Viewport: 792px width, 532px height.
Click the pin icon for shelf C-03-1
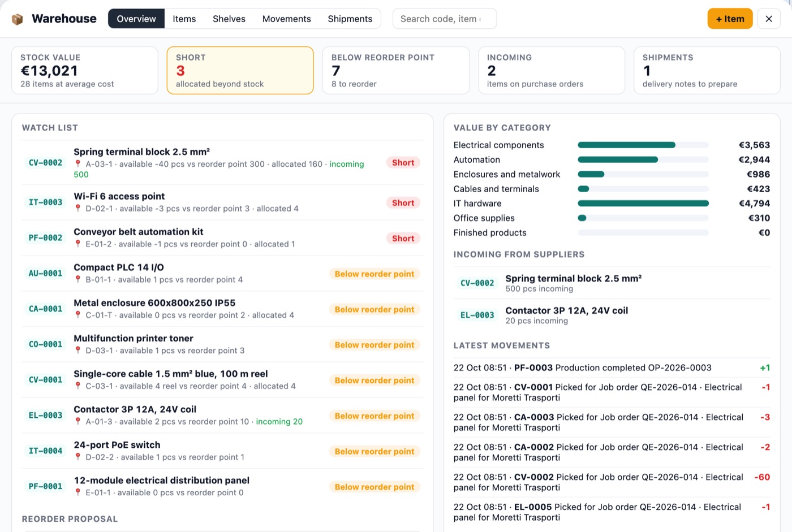click(78, 386)
